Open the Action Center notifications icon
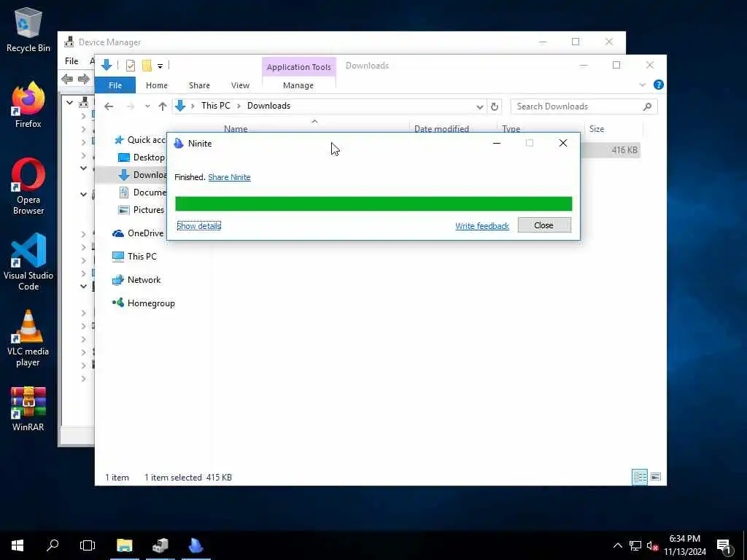 [x=724, y=546]
